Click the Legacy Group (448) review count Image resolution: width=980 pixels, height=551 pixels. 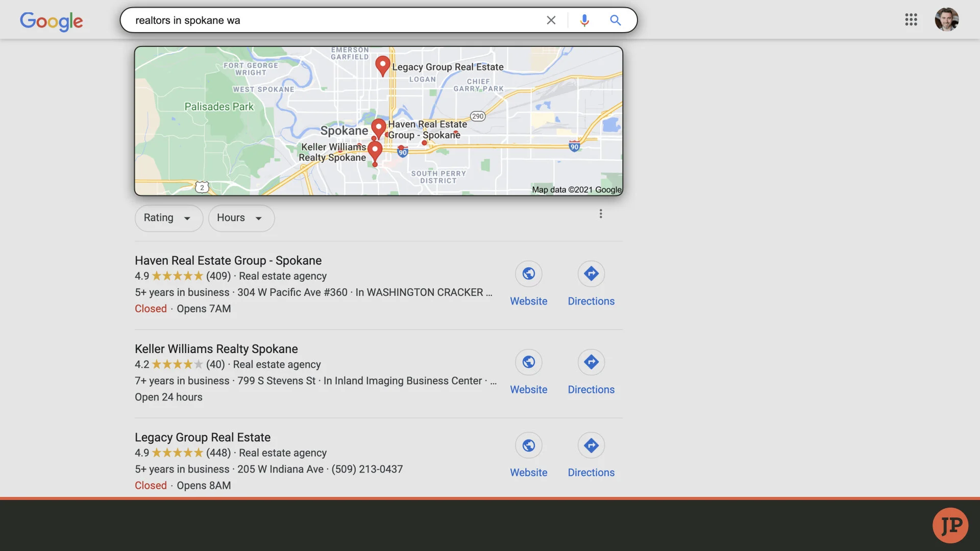pos(218,453)
